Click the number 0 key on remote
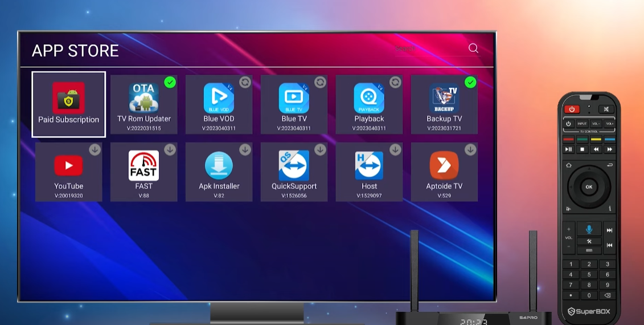The height and width of the screenshot is (325, 644). click(x=589, y=295)
